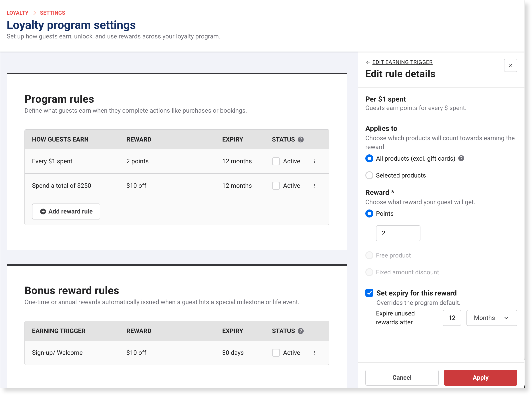The width and height of the screenshot is (532, 395).
Task: Click the Cancel button
Action: click(x=402, y=378)
